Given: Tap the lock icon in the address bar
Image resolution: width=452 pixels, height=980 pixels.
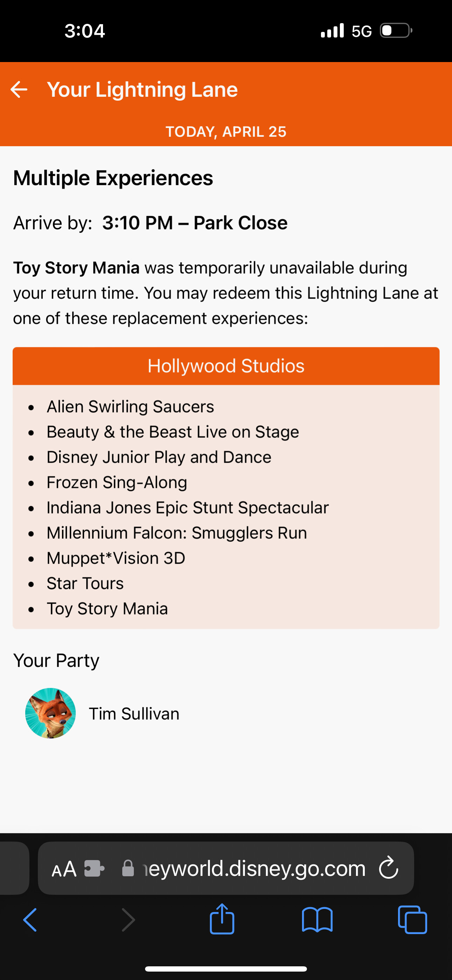Looking at the screenshot, I should click(x=128, y=869).
